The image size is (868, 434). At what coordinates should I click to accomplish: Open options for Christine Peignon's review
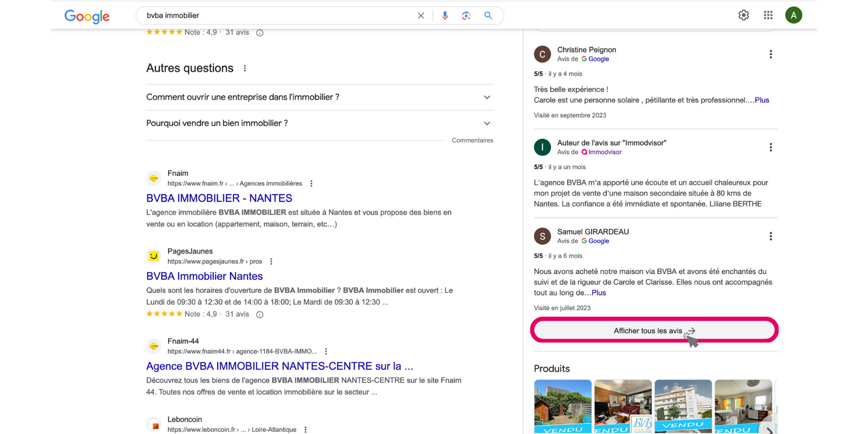pyautogui.click(x=770, y=54)
